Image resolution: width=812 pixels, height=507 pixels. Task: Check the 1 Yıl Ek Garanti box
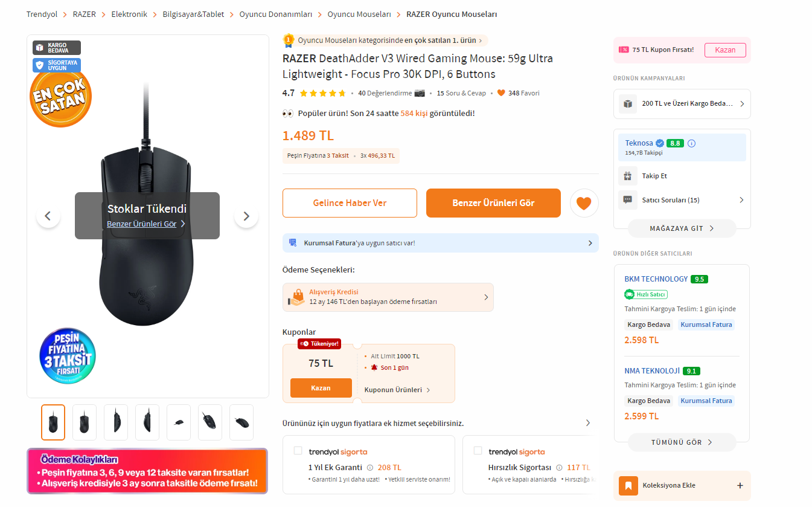pyautogui.click(x=298, y=451)
